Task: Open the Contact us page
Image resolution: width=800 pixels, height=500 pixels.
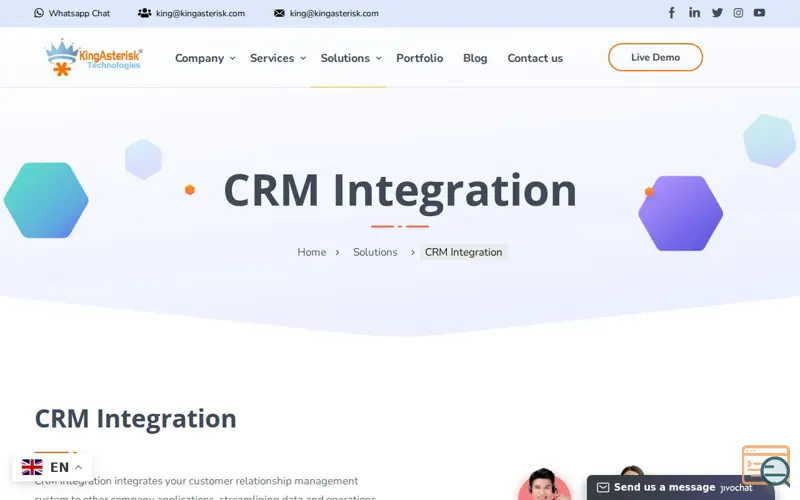Action: (535, 58)
